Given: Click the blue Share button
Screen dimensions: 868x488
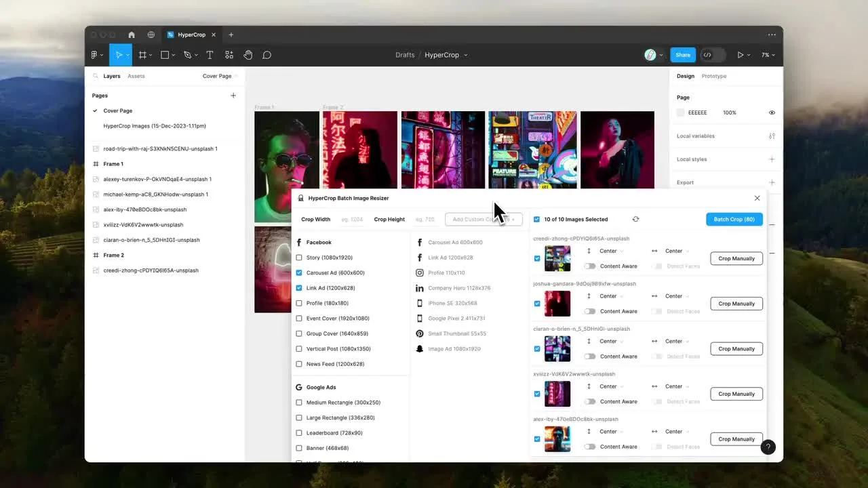Looking at the screenshot, I should pyautogui.click(x=683, y=55).
